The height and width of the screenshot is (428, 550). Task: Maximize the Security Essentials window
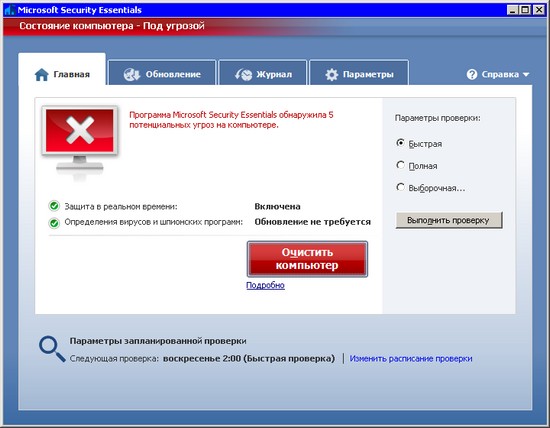[x=525, y=10]
